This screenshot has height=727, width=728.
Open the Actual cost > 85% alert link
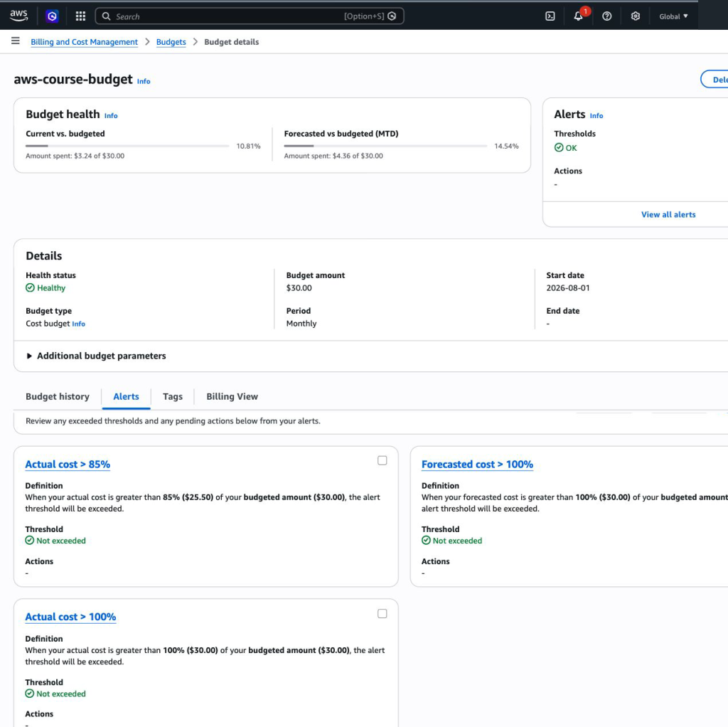[68, 464]
